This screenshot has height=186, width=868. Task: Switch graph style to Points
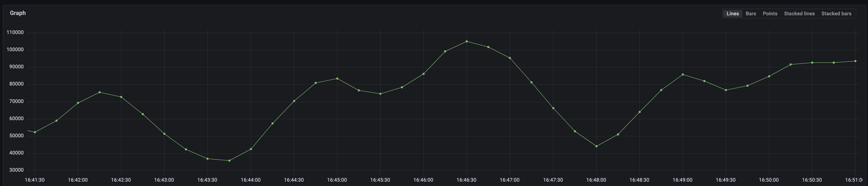point(770,14)
